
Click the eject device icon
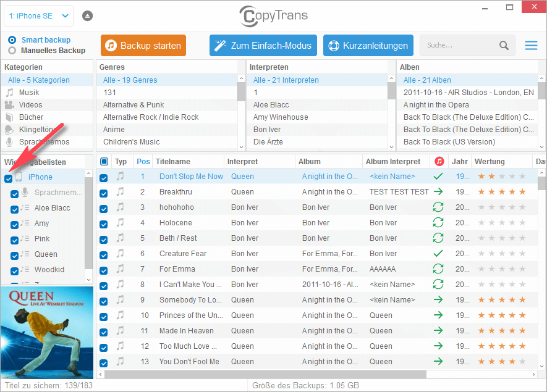click(x=87, y=16)
